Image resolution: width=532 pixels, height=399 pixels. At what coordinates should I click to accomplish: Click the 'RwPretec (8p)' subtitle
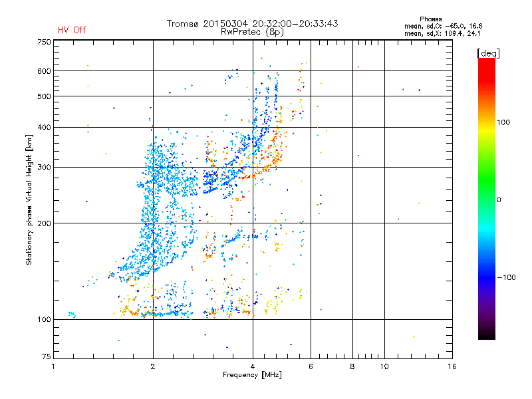[x=252, y=32]
